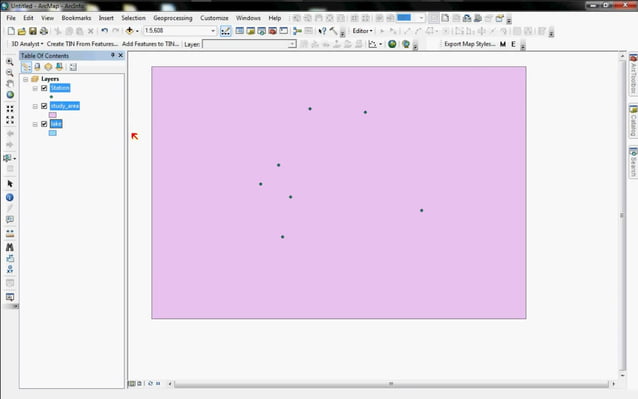Toggle visibility of Station layer
This screenshot has height=399, width=638.
point(44,88)
